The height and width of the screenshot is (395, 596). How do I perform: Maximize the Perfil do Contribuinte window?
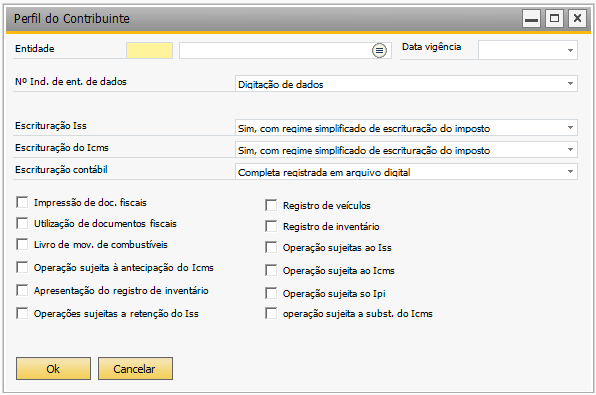[x=554, y=18]
